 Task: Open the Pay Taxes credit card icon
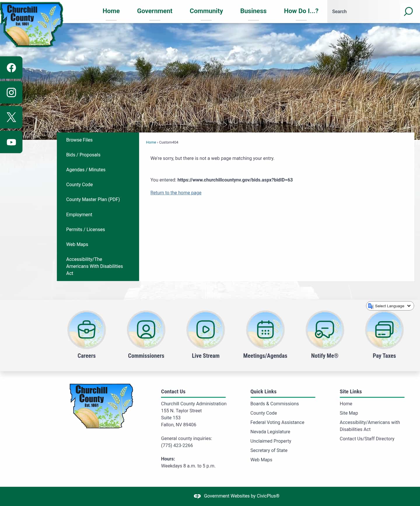[384, 330]
